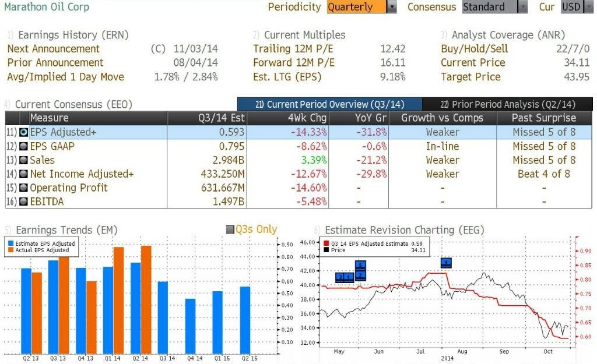The image size is (597, 364).
Task: Toggle the Q3s Only checkbox
Action: tap(230, 229)
